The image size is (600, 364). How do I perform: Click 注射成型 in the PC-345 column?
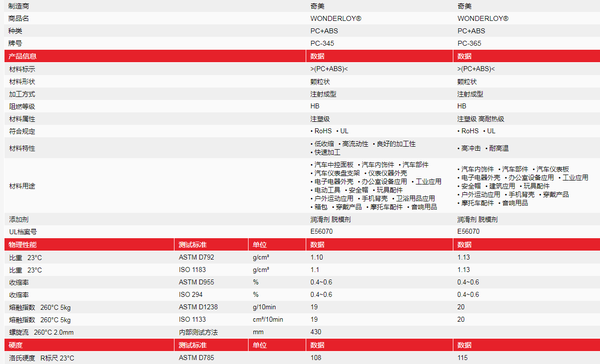coord(323,94)
